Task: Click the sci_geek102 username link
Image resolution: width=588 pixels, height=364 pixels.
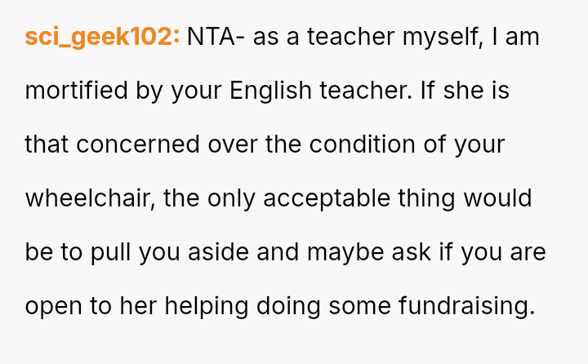Action: tap(102, 37)
